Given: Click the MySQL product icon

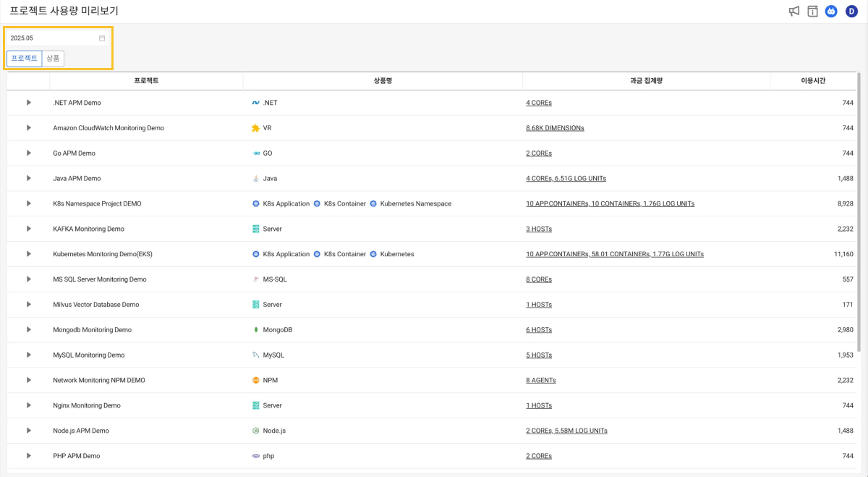Looking at the screenshot, I should click(x=255, y=355).
